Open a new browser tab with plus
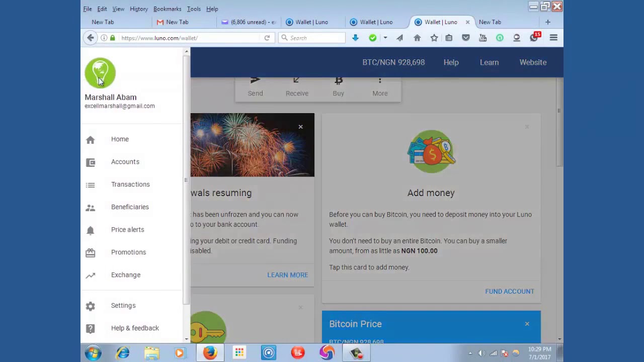Image resolution: width=644 pixels, height=362 pixels. [x=548, y=22]
